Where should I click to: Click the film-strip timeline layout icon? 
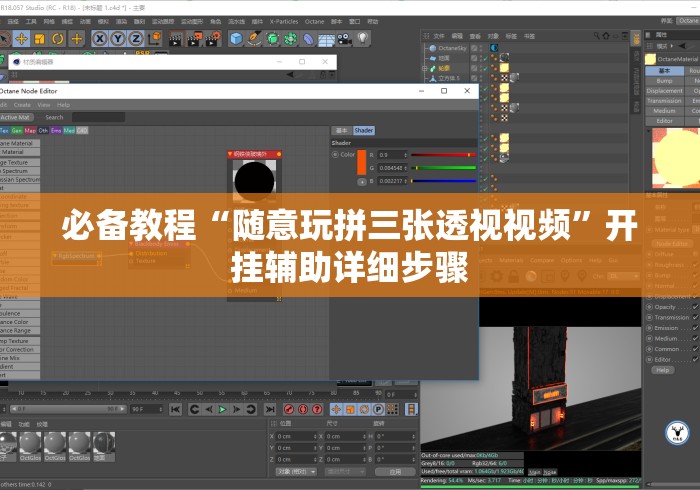(411, 409)
